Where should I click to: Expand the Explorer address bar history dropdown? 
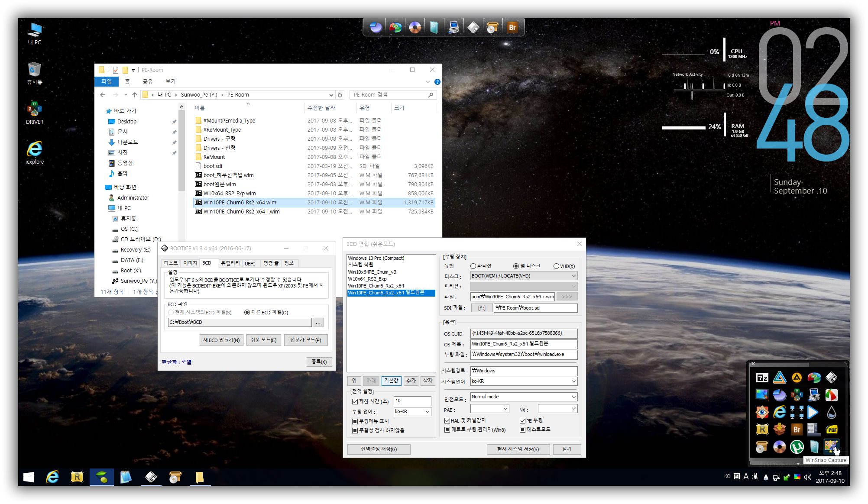tap(331, 95)
